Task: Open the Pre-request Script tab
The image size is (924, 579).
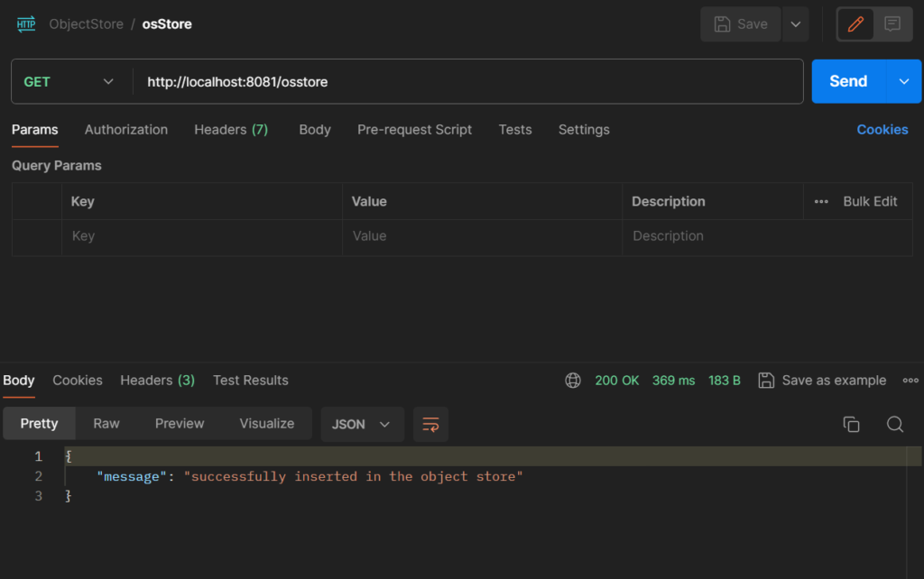Action: coord(414,130)
